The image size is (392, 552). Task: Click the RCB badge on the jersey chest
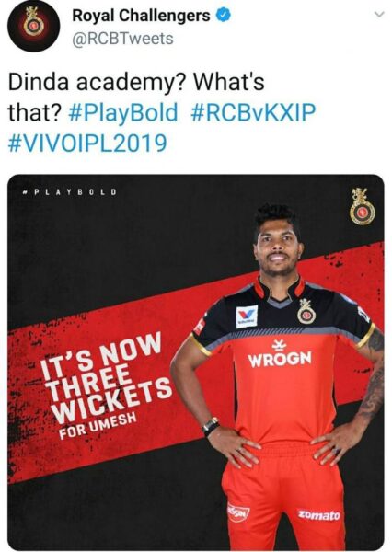click(306, 311)
